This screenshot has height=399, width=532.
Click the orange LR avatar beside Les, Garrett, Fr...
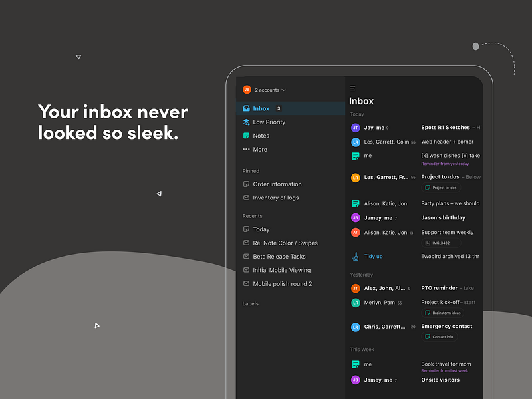click(356, 178)
